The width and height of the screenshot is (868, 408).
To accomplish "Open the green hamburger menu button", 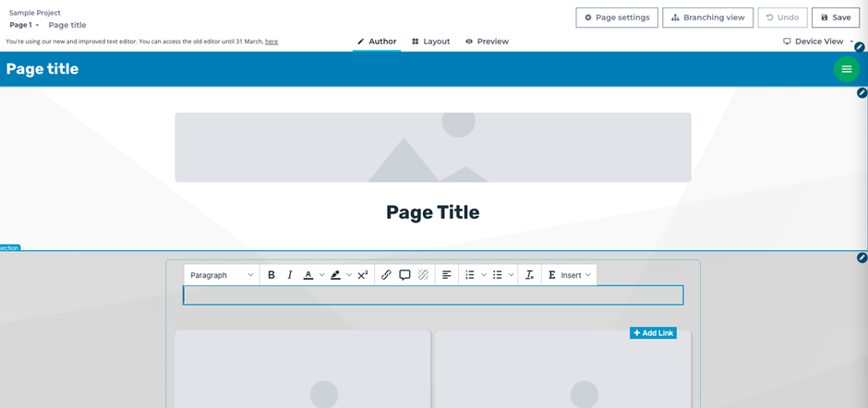I will [847, 69].
